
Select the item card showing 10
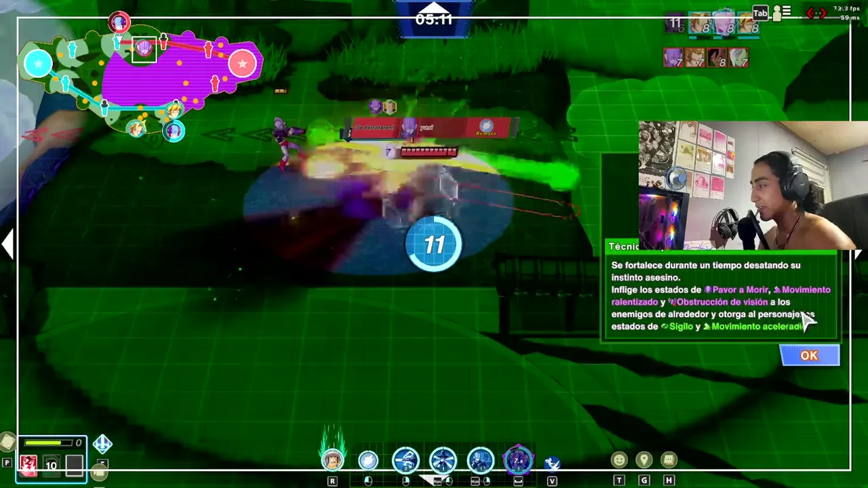pyautogui.click(x=51, y=465)
